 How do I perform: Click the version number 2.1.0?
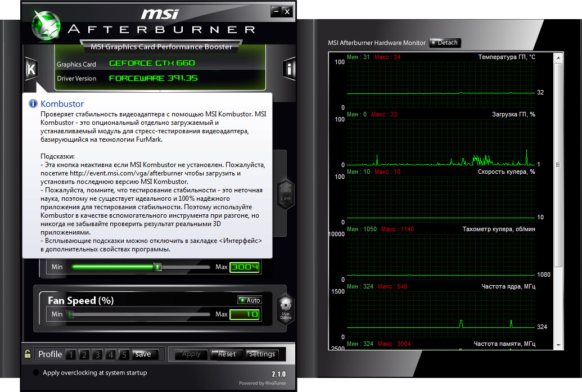click(279, 374)
